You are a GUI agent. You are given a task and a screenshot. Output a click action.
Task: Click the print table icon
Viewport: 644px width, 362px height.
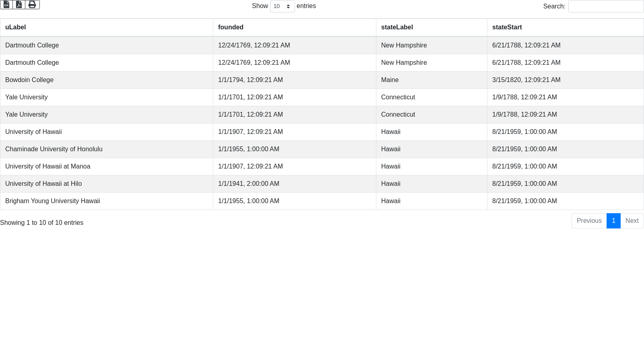click(x=32, y=4)
